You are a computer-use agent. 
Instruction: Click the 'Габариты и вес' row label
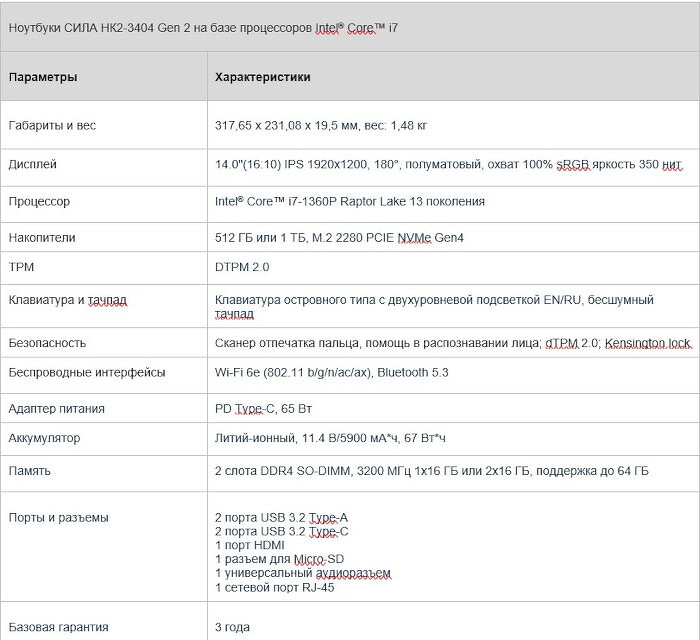52,125
